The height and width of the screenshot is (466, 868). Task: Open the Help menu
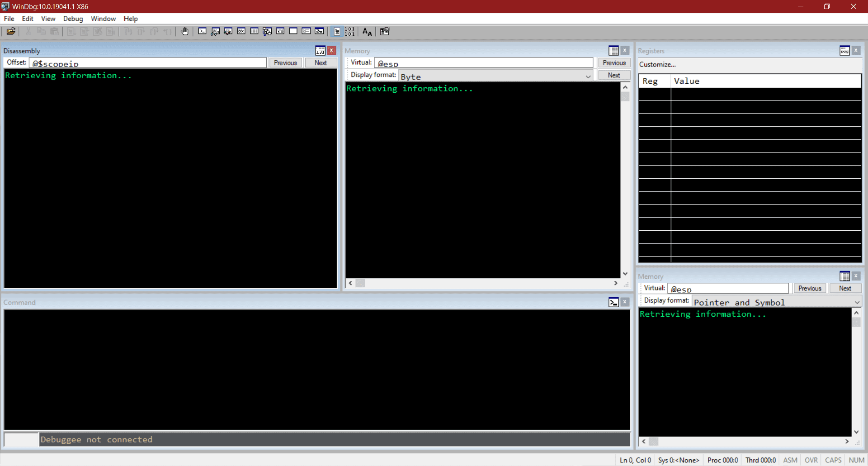tap(131, 19)
